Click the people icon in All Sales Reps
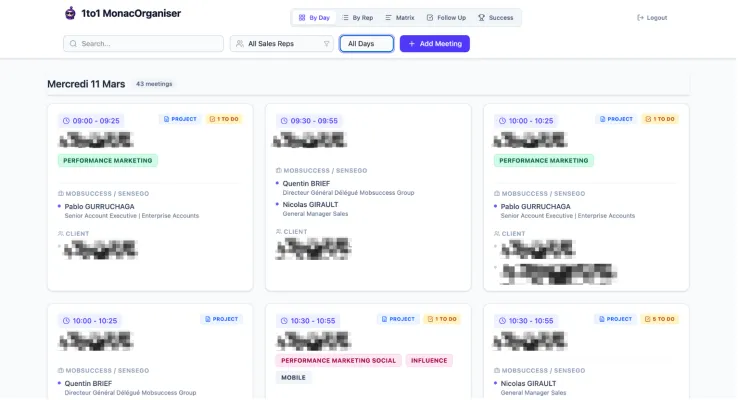Screen dimensions: 738x400 pos(240,44)
